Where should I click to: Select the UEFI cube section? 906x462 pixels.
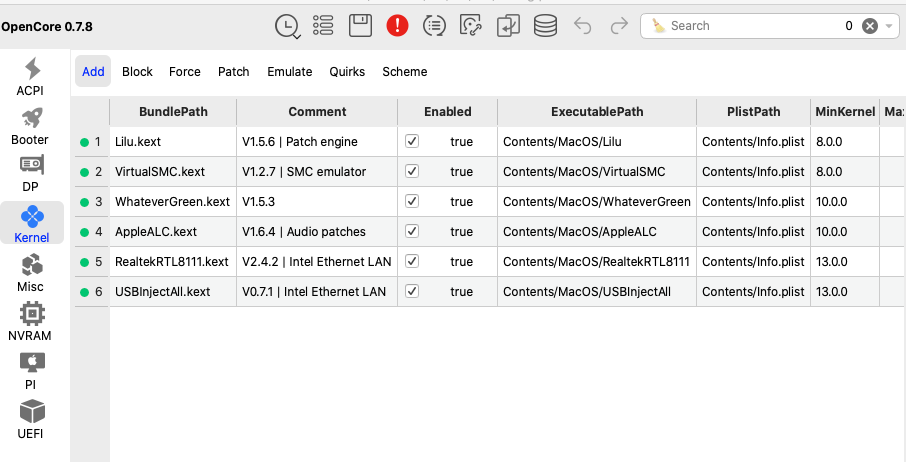pyautogui.click(x=31, y=419)
